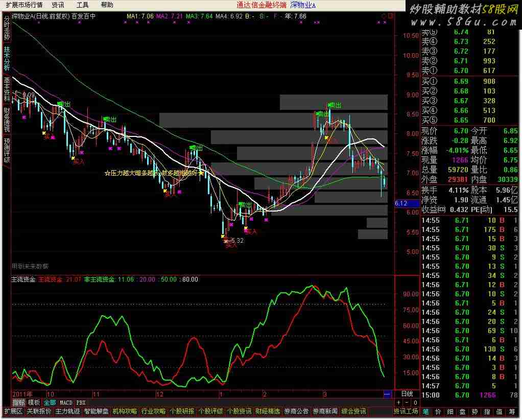Open 机构攻略 information

(x=125, y=411)
